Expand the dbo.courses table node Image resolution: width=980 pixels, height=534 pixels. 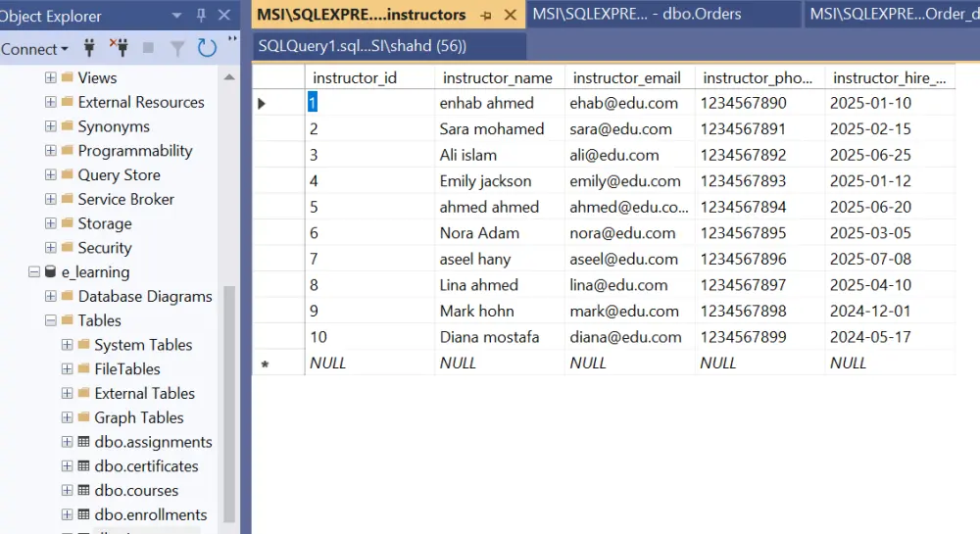click(x=67, y=490)
